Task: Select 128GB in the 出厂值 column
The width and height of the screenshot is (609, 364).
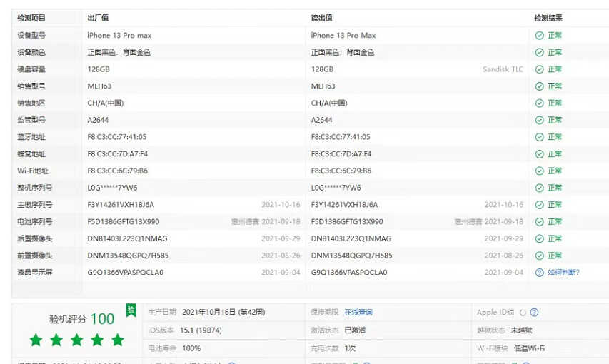Action: point(99,69)
